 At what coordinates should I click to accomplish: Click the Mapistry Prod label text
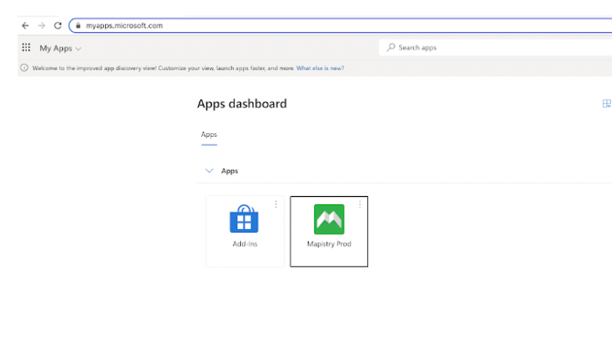pyautogui.click(x=329, y=244)
